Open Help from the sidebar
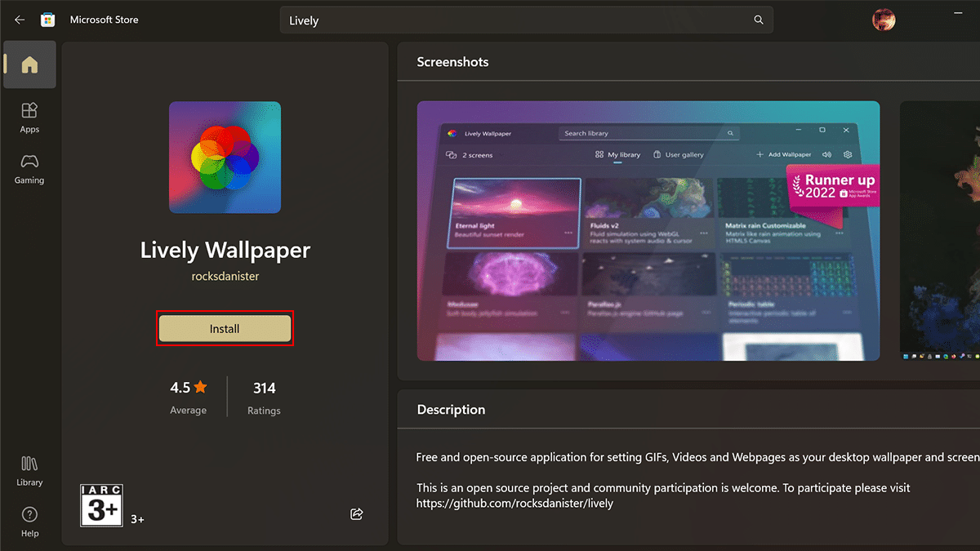Viewport: 980px width, 551px height. click(29, 522)
